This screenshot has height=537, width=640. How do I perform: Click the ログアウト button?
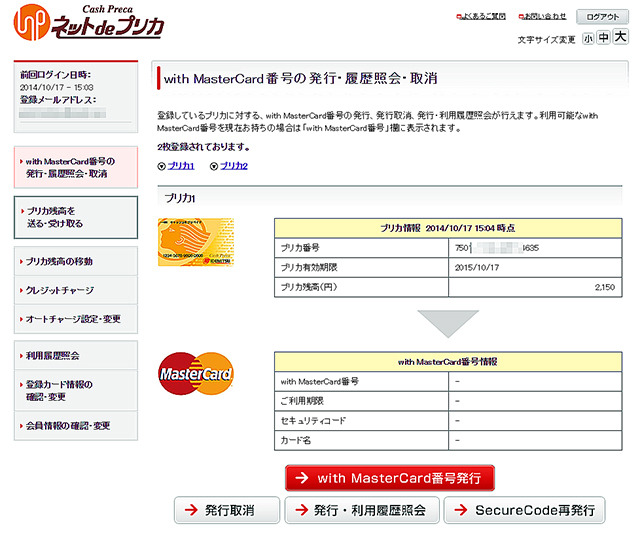[x=602, y=17]
